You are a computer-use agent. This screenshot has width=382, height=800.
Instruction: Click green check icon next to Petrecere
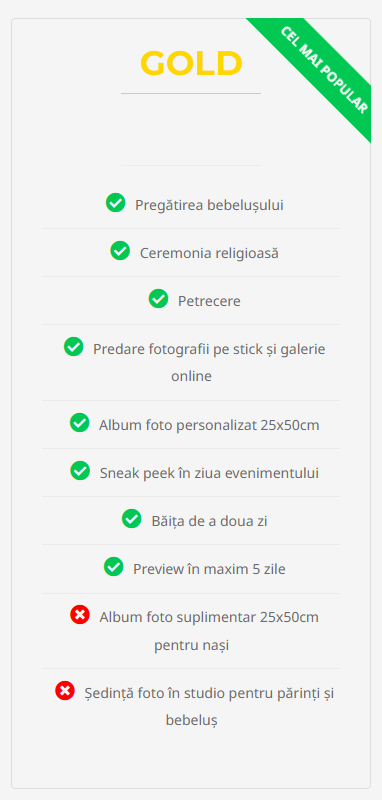[x=158, y=298]
